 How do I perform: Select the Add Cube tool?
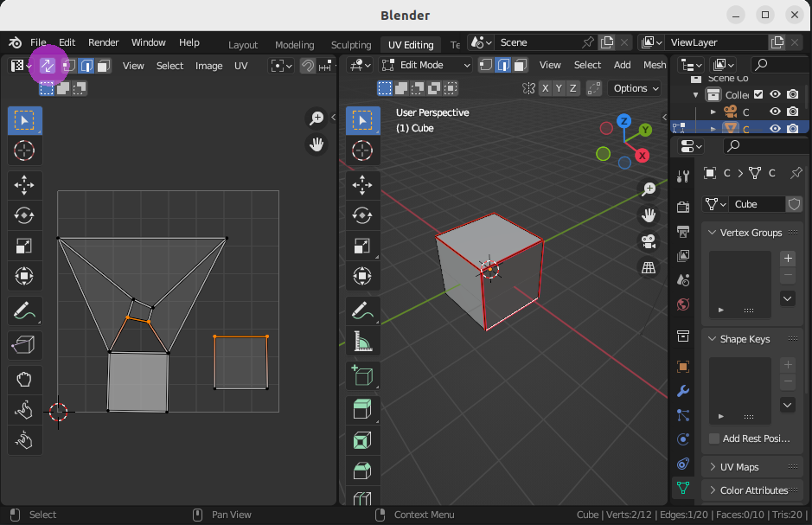point(362,375)
